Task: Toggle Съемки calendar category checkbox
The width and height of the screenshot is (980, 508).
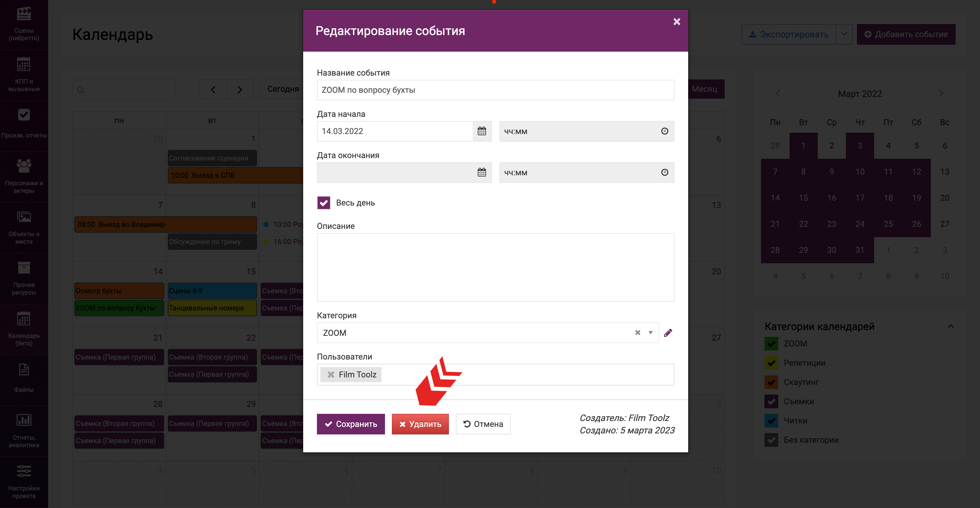Action: click(x=771, y=401)
